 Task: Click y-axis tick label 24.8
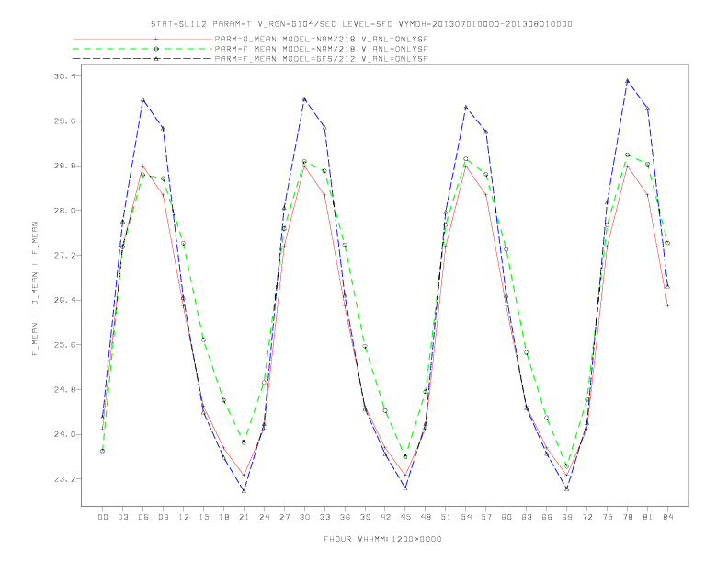(67, 390)
